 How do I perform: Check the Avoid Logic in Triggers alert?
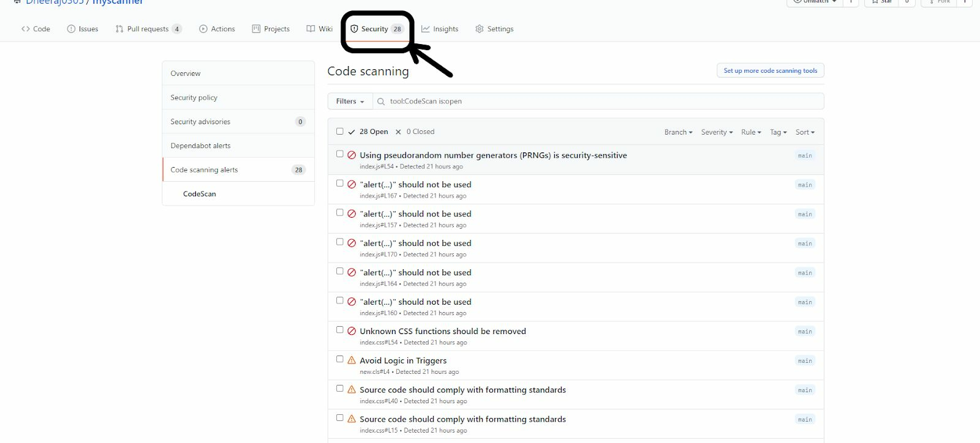point(340,359)
